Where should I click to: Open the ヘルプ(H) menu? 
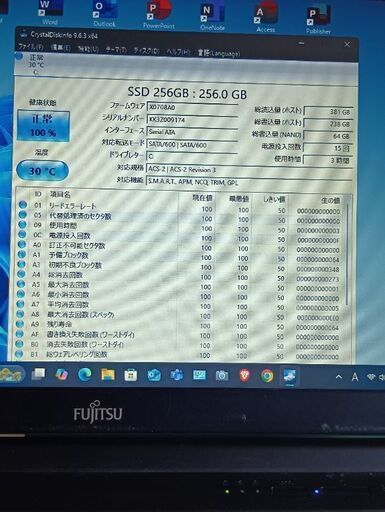(x=178, y=52)
